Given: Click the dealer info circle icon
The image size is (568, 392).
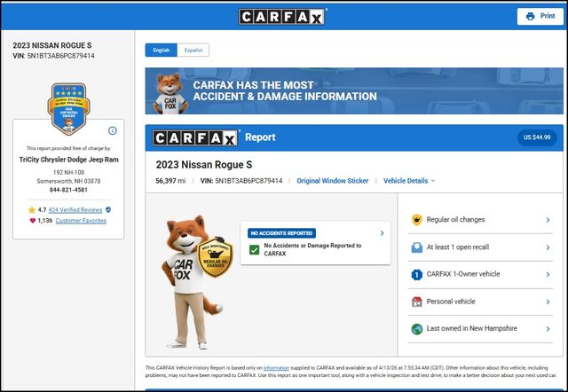Looking at the screenshot, I should pyautogui.click(x=113, y=130).
